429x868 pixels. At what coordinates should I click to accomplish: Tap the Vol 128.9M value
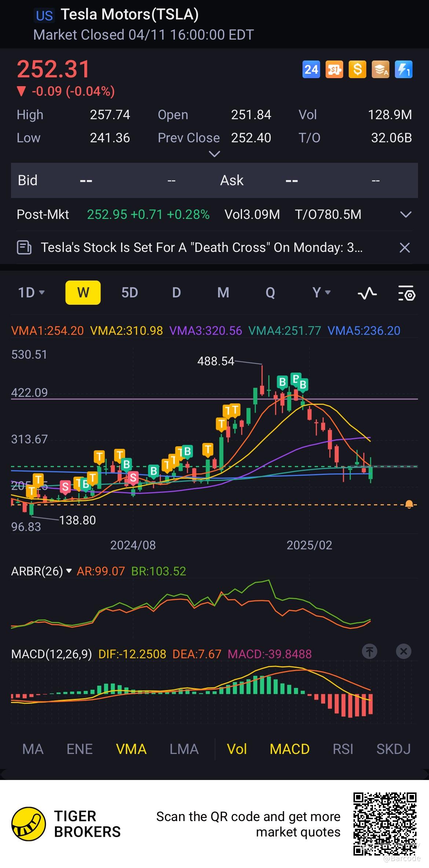[390, 115]
